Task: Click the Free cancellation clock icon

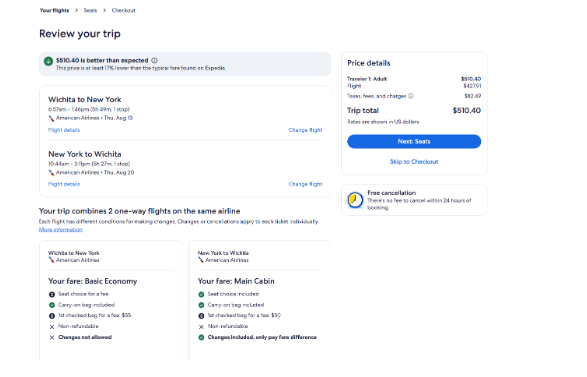Action: (x=355, y=200)
